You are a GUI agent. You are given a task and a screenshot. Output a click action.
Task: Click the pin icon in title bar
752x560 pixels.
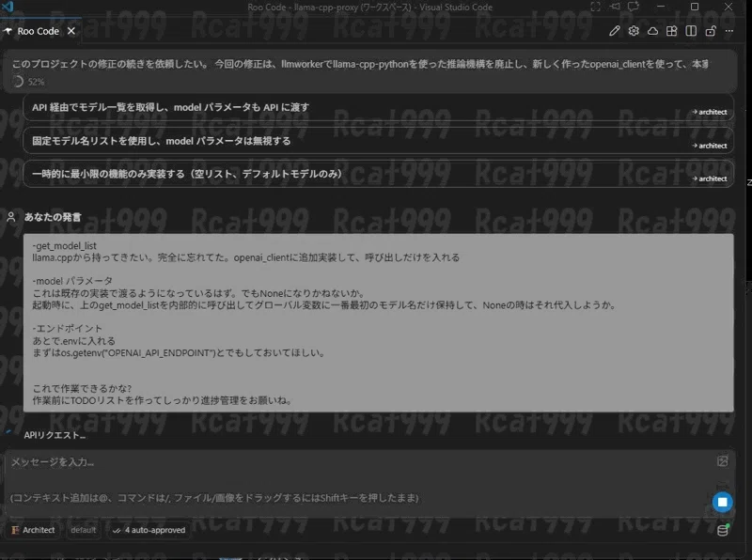pyautogui.click(x=615, y=7)
